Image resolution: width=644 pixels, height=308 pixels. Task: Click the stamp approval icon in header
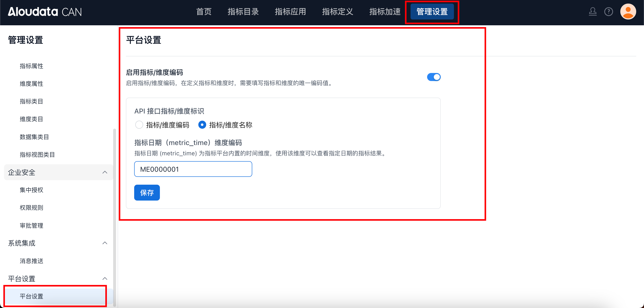593,11
